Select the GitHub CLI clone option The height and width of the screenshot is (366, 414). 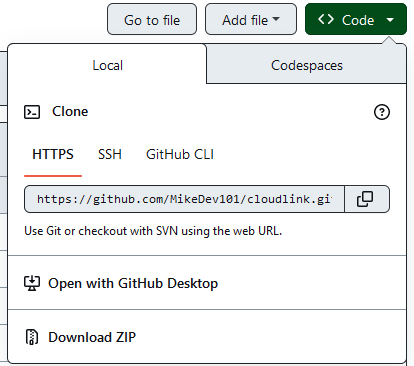pyautogui.click(x=180, y=154)
